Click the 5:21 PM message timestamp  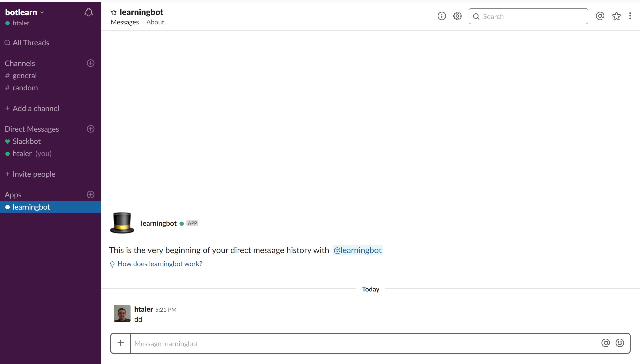pyautogui.click(x=166, y=310)
